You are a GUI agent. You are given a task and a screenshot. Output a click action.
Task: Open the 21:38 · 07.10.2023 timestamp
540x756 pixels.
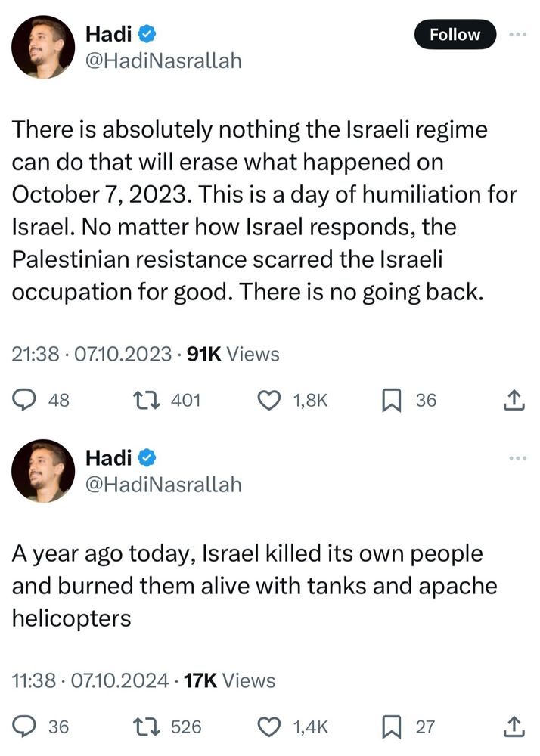tap(92, 354)
